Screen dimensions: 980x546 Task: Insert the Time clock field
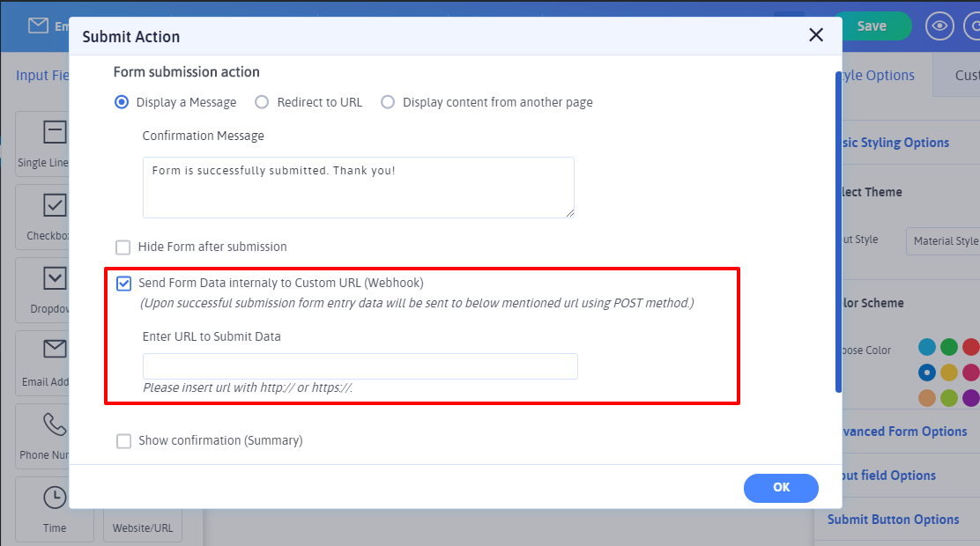click(55, 498)
